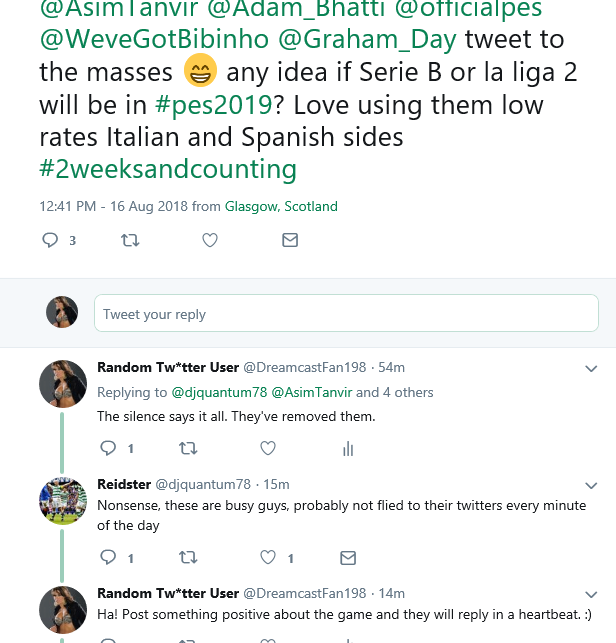The width and height of the screenshot is (616, 643).
Task: View tweet activity on the 'silence' reply
Action: click(x=348, y=449)
